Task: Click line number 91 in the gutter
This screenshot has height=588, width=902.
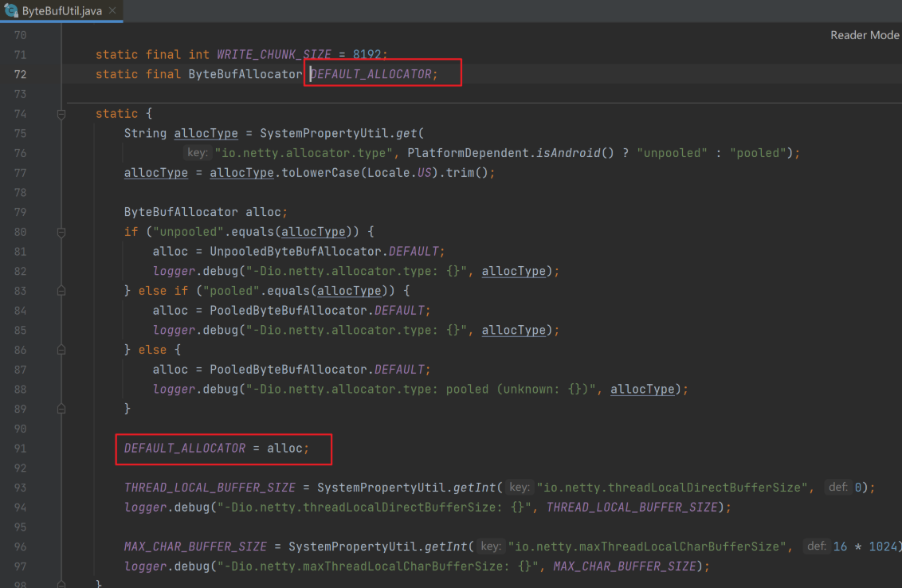Action: click(20, 449)
